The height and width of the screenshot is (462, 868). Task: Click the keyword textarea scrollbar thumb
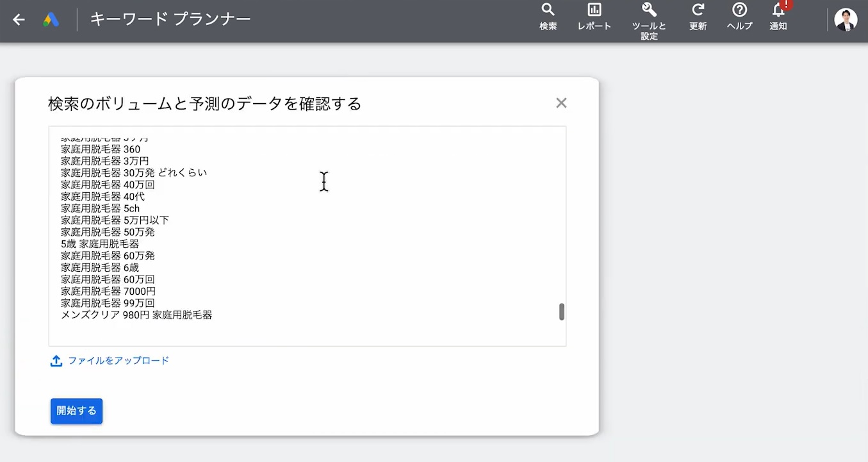pyautogui.click(x=562, y=311)
